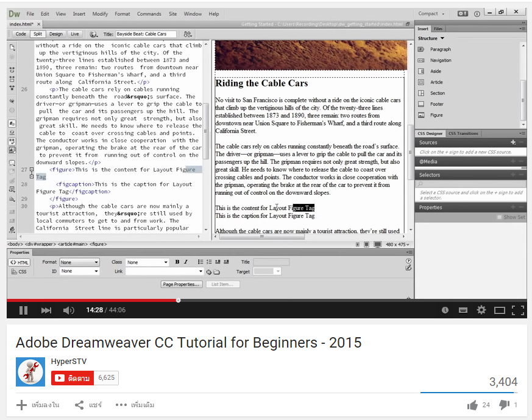532x420 pixels.
Task: Switch to Code view
Action: coord(21,34)
